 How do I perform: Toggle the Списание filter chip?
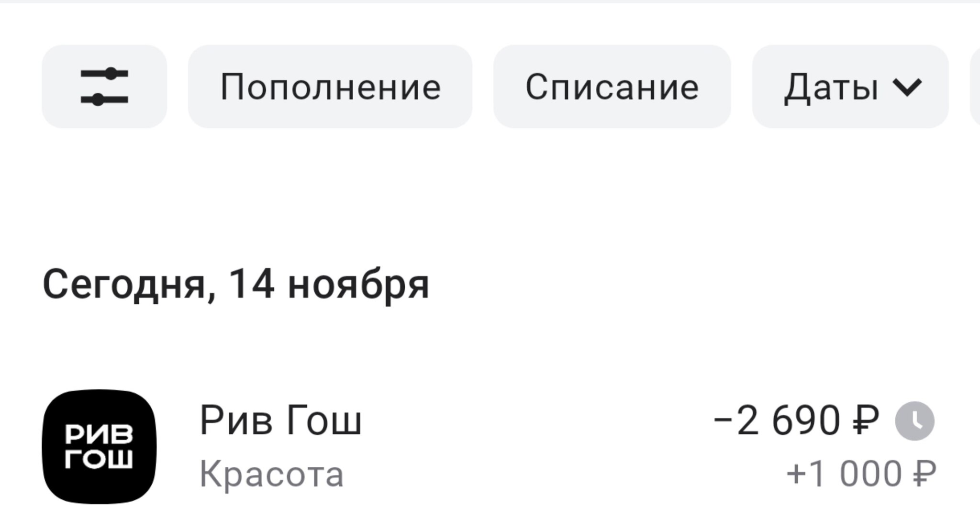[x=612, y=87]
